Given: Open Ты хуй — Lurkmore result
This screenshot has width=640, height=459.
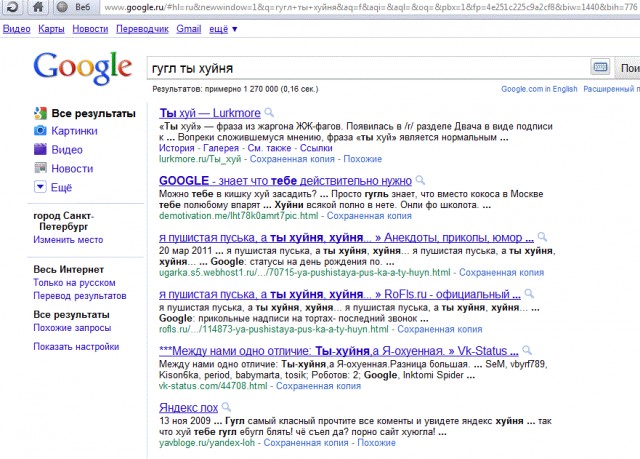Looking at the screenshot, I should (x=210, y=113).
